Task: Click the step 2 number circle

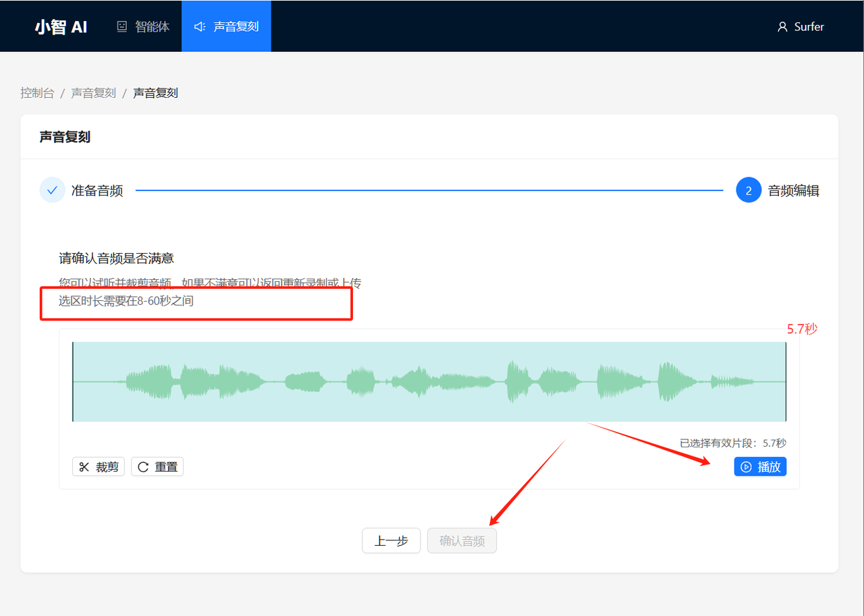Action: pos(748,191)
